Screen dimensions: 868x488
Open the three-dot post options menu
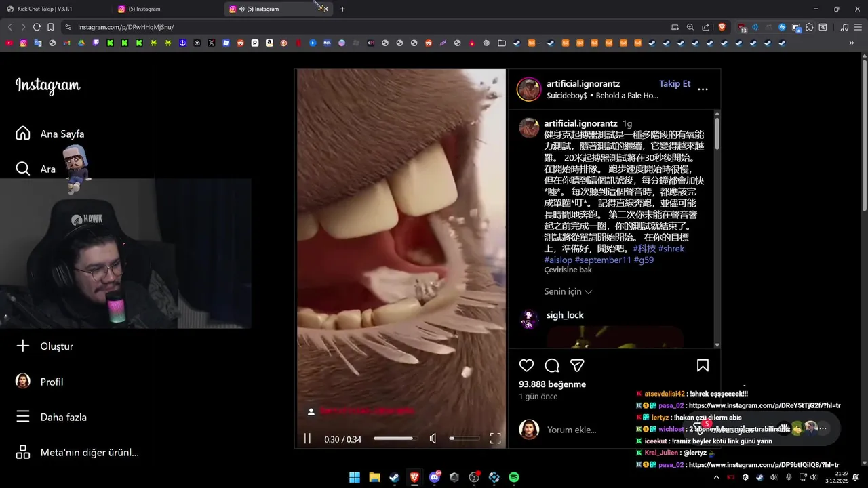pos(703,89)
